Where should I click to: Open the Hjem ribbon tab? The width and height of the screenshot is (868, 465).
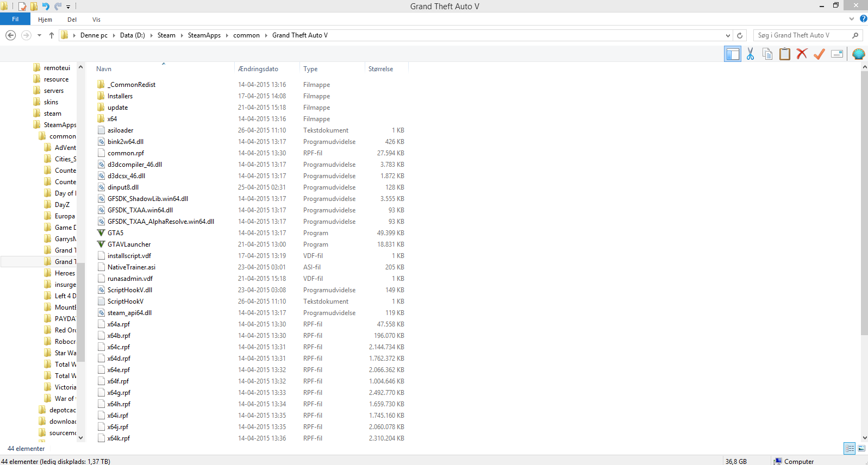click(45, 20)
